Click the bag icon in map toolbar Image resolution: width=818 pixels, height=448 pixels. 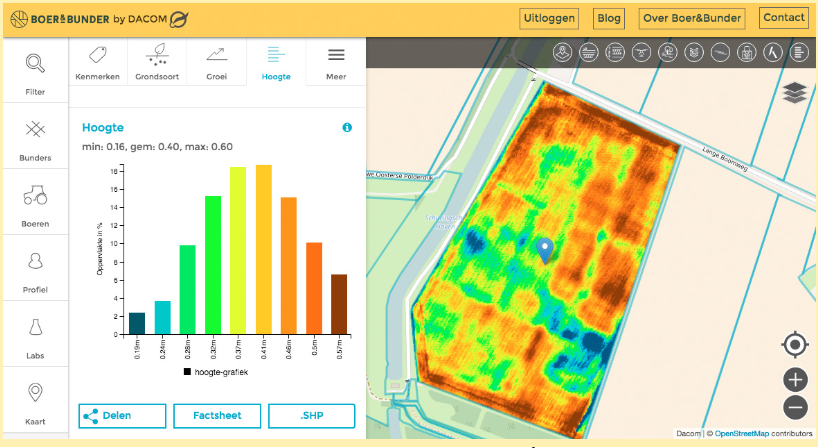[747, 52]
